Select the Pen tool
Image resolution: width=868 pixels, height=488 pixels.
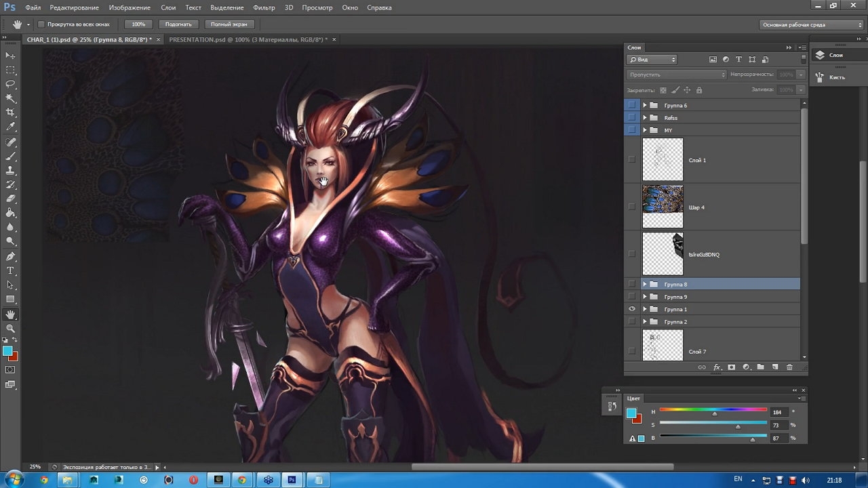[10, 257]
